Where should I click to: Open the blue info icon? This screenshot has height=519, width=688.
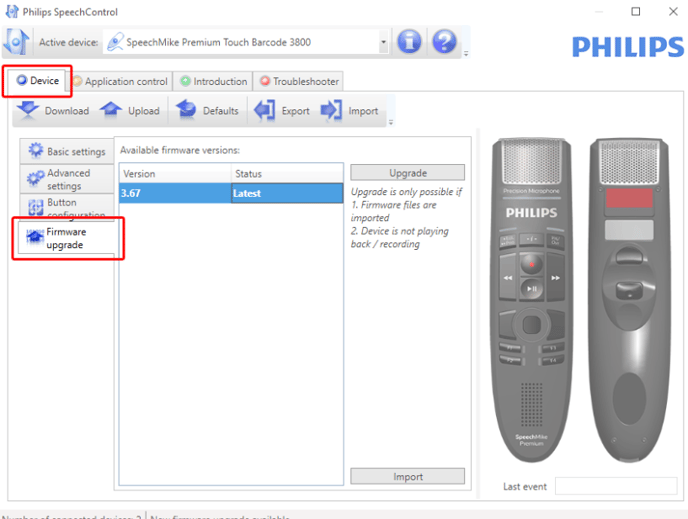coord(409,42)
